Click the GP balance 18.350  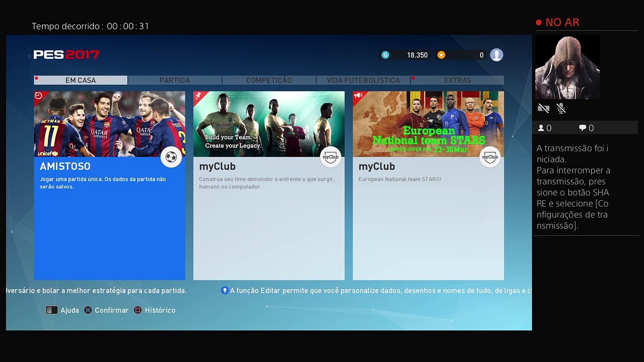(x=417, y=55)
